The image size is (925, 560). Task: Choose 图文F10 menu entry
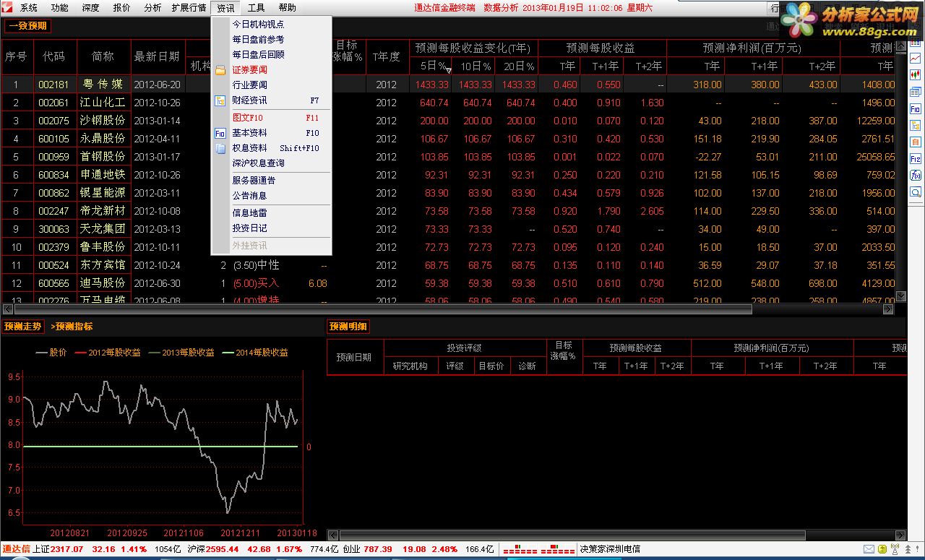tap(271, 118)
